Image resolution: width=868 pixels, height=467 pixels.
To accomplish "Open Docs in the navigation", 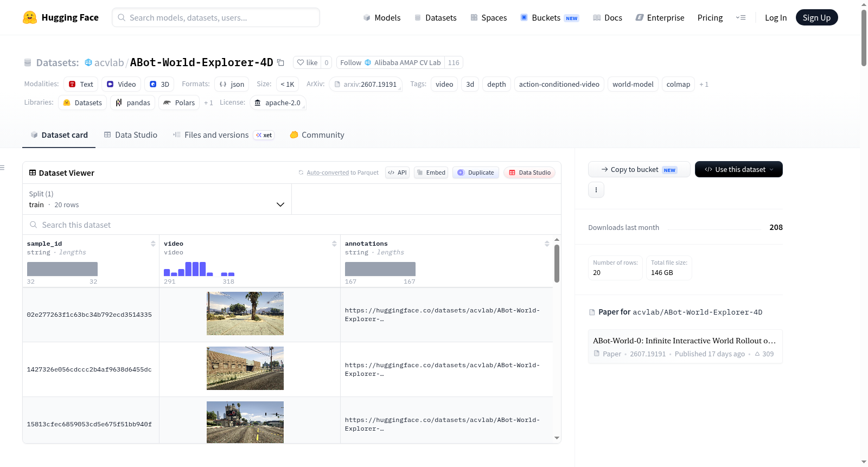I will coord(608,17).
